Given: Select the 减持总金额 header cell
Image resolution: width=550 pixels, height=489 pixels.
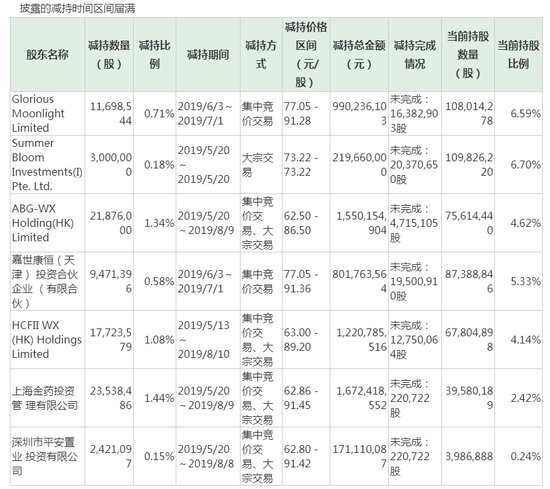Looking at the screenshot, I should (x=359, y=55).
